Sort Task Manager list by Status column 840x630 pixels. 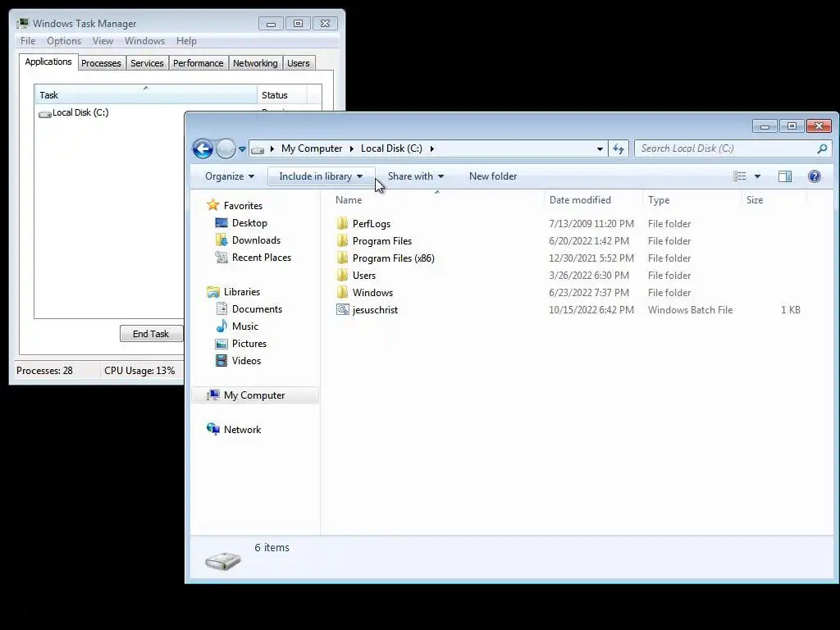[282, 95]
